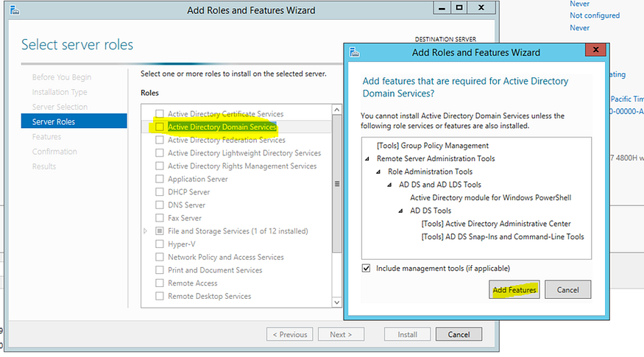
Task: Open Features step
Action: click(46, 137)
